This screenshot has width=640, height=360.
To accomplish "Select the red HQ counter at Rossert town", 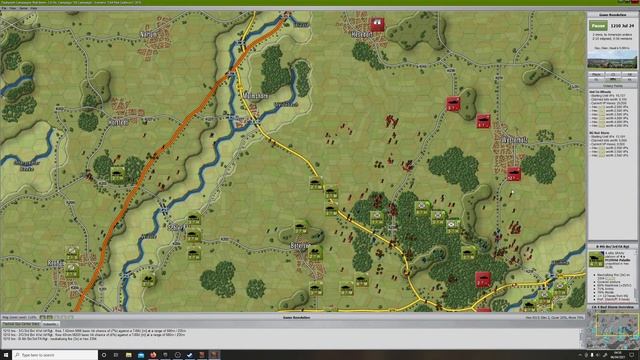I will tap(377, 24).
